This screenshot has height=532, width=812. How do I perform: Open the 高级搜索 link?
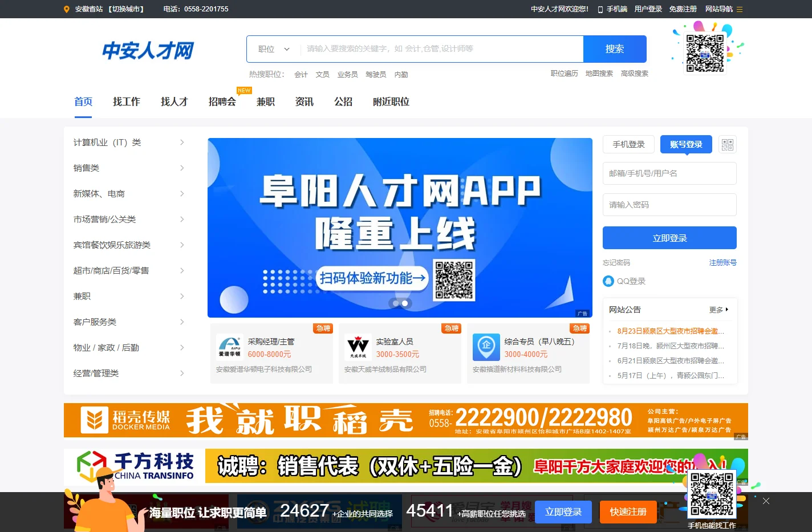pyautogui.click(x=635, y=74)
